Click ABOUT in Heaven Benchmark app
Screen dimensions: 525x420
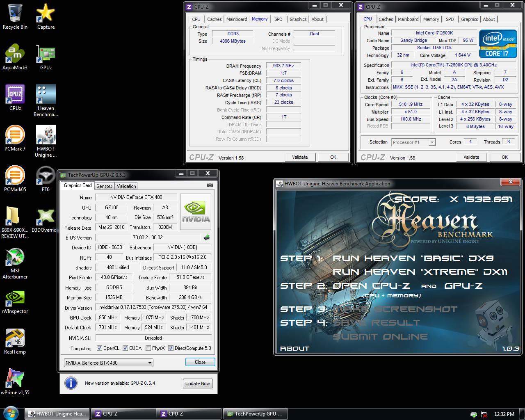[x=294, y=349]
